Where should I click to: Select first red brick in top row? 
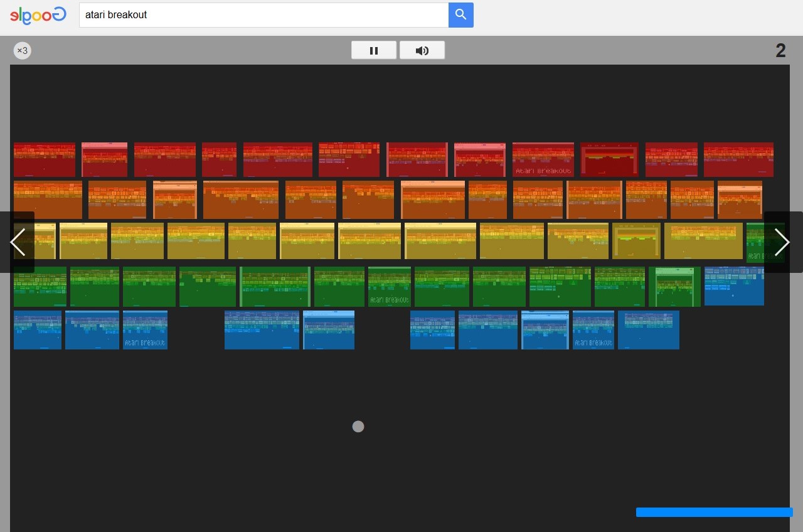pyautogui.click(x=45, y=160)
